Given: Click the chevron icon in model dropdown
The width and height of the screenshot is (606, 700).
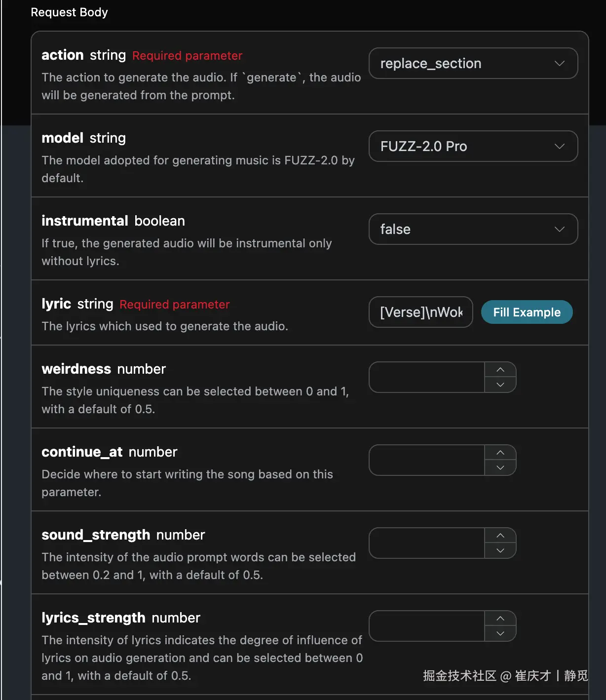Looking at the screenshot, I should click(559, 146).
